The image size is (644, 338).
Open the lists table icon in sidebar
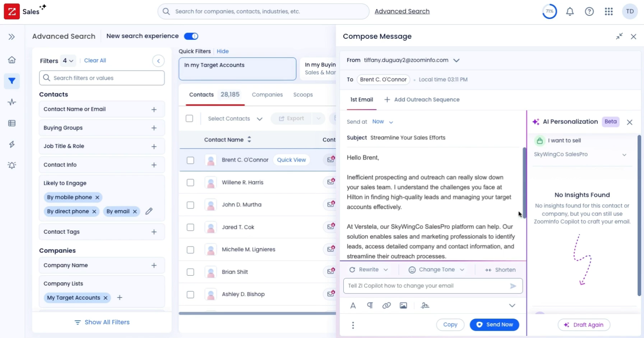[x=12, y=123]
